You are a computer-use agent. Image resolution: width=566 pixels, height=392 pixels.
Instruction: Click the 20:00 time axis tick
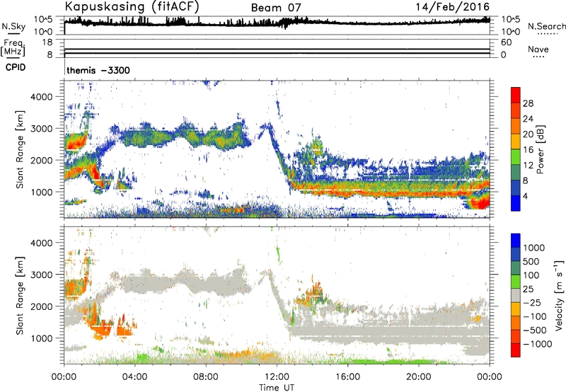pos(419,377)
